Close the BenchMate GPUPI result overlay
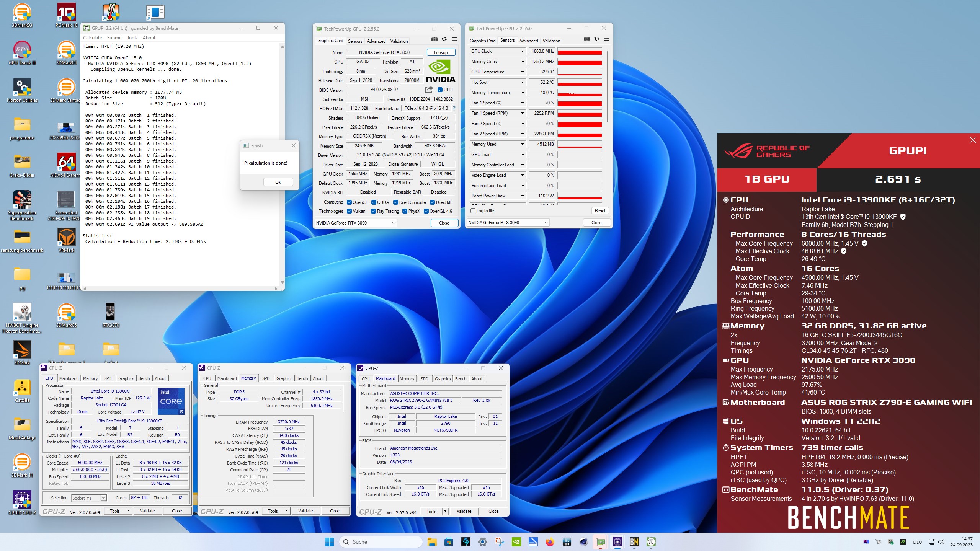Viewport: 980px width, 551px height. [x=973, y=140]
